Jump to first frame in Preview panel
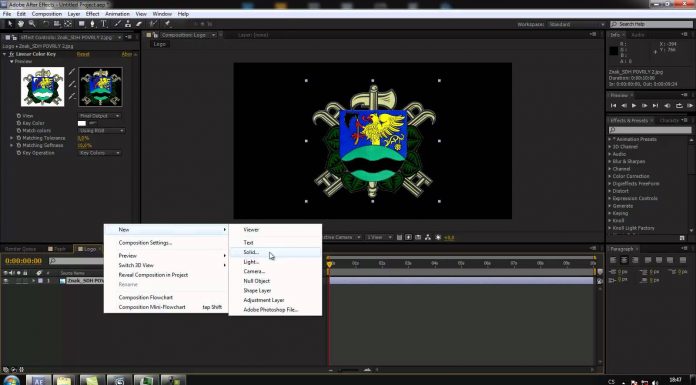 (x=613, y=106)
